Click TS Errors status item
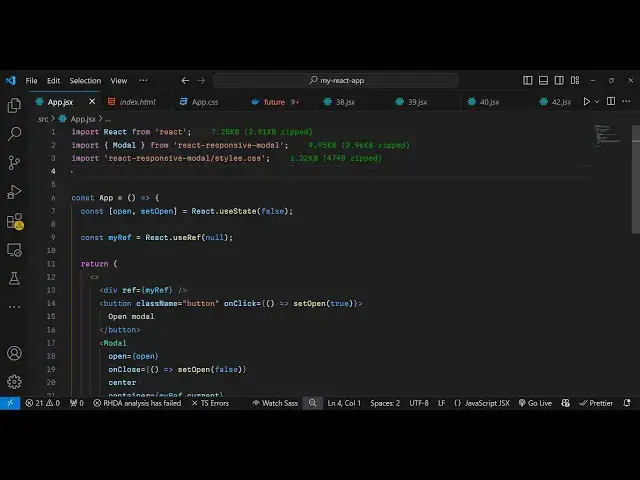Viewport: 640px width, 480px height. pyautogui.click(x=210, y=403)
